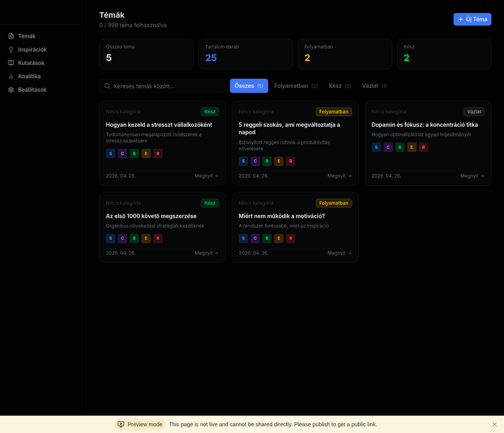This screenshot has width=504, height=433.
Task: Create a new topic with Új Téma
Action: [x=472, y=19]
